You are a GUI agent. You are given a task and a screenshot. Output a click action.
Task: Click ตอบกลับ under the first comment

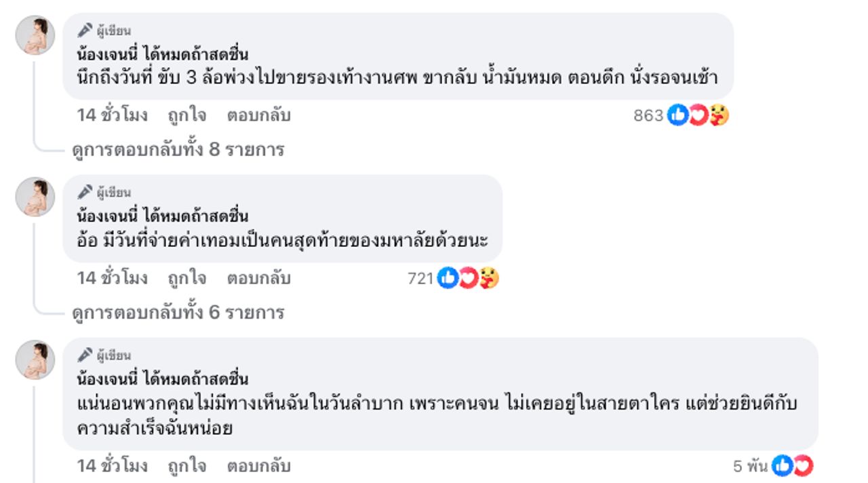pos(258,115)
